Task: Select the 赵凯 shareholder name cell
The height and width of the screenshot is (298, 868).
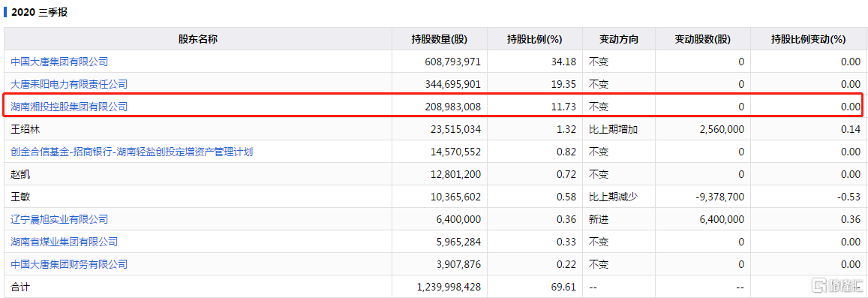Action: (197, 174)
